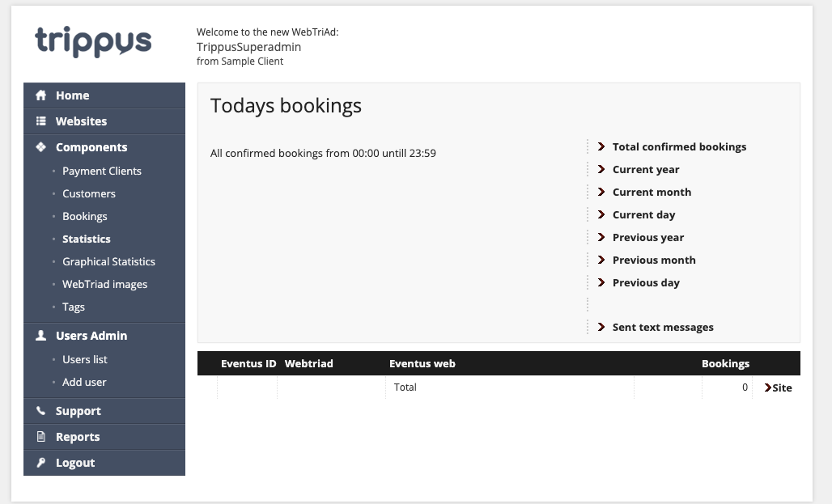
Task: Click the Websites list icon
Action: (x=40, y=121)
